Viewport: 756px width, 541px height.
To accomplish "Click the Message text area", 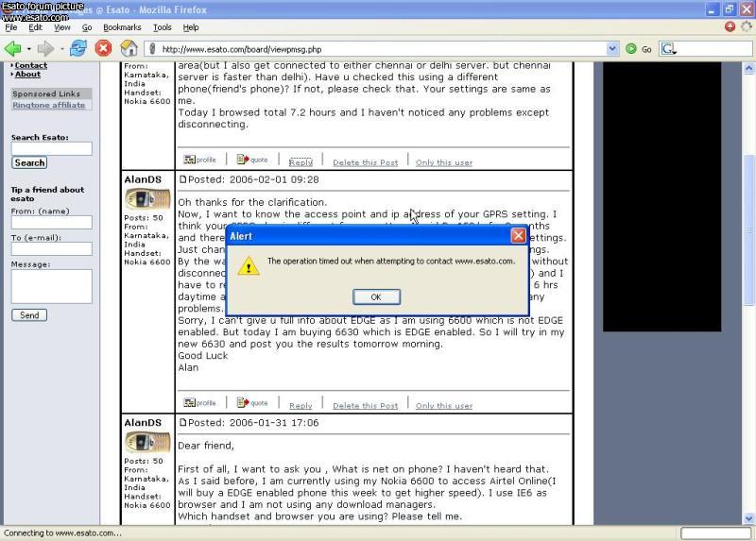I will pos(52,286).
